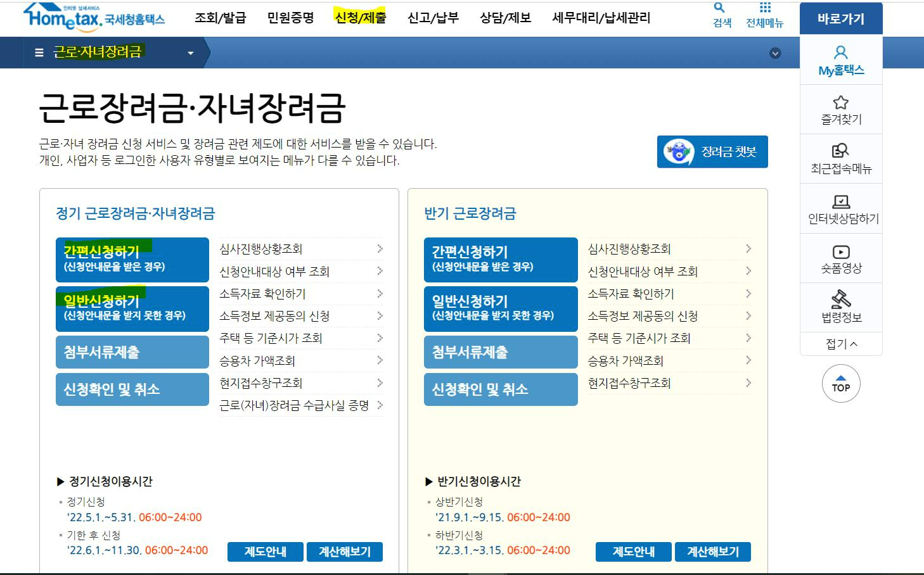Click 첨부서류제출 in the 반기 panel
Image resolution: width=924 pixels, height=575 pixels.
pos(501,352)
